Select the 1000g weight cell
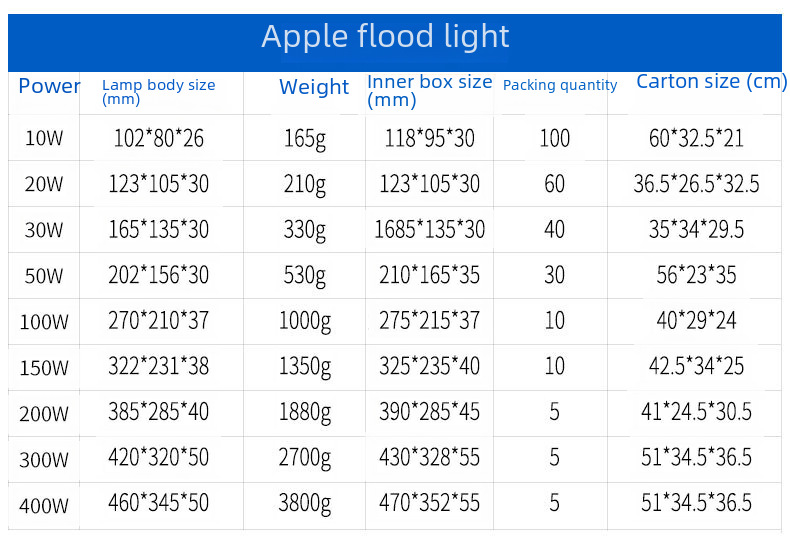This screenshot has width=790, height=548. [305, 321]
